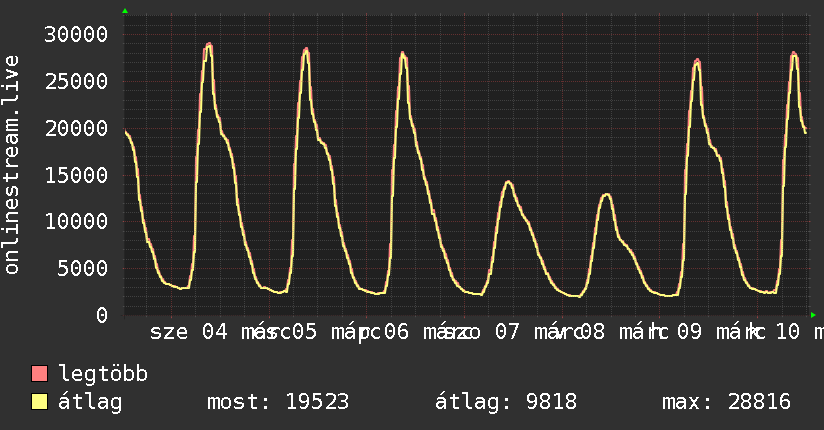824x430 pixels.
Task: Click the 06 date label on x-axis
Action: pos(396,332)
